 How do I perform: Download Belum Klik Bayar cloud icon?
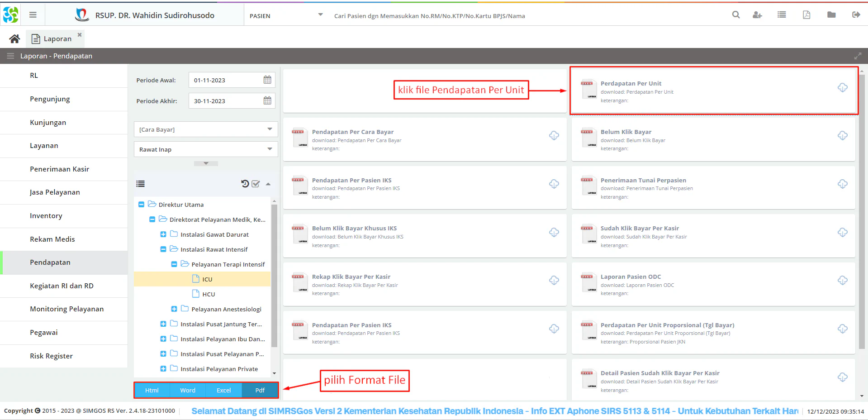click(x=842, y=136)
